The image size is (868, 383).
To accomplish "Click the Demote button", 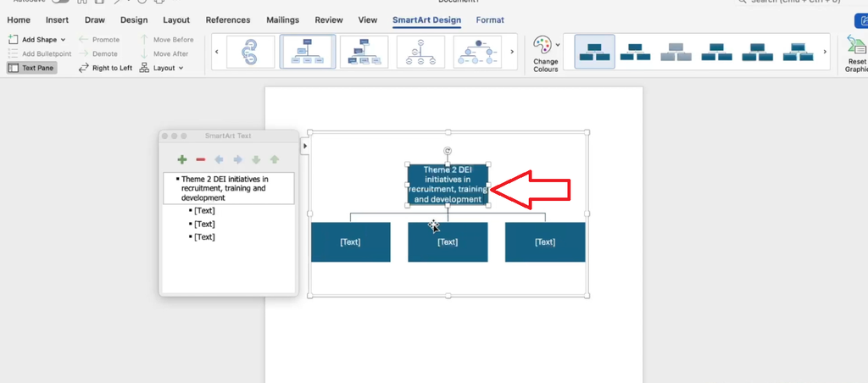I will click(98, 53).
